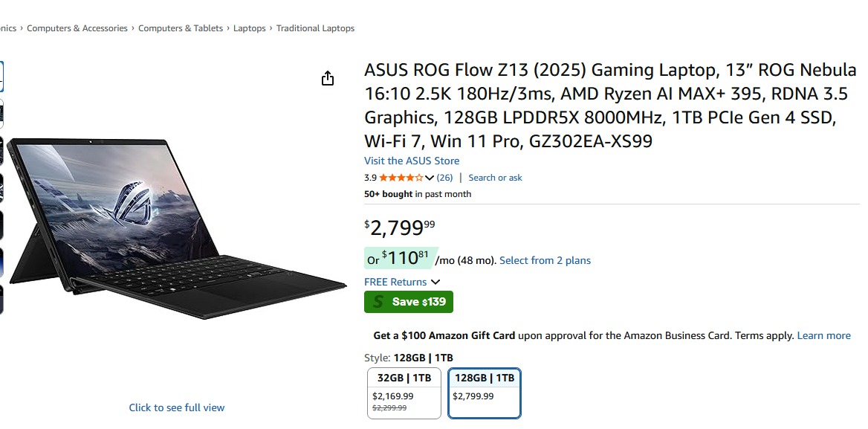The image size is (868, 429).
Task: Open Computers & Accessories breadcrumb
Action: (x=77, y=28)
